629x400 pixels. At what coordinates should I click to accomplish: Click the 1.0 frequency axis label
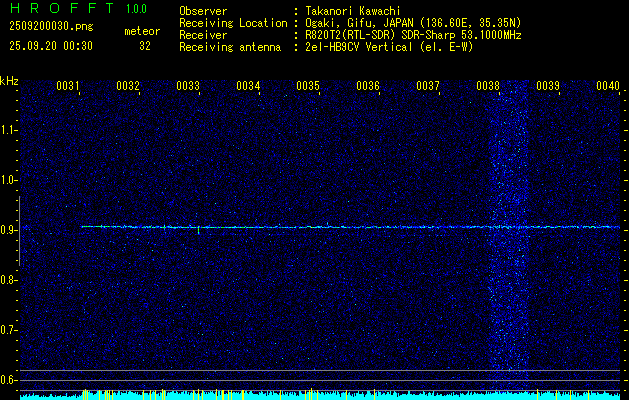click(x=7, y=181)
